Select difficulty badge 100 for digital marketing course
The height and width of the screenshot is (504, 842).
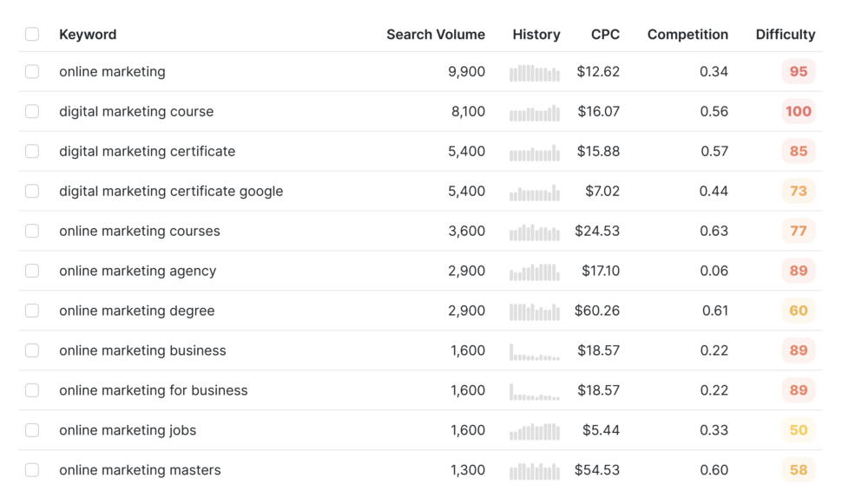798,111
